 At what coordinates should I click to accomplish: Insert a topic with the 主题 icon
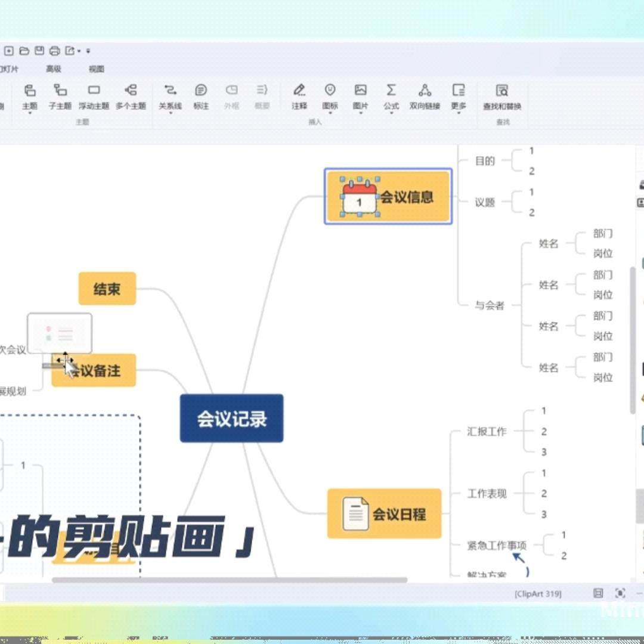coord(30,90)
